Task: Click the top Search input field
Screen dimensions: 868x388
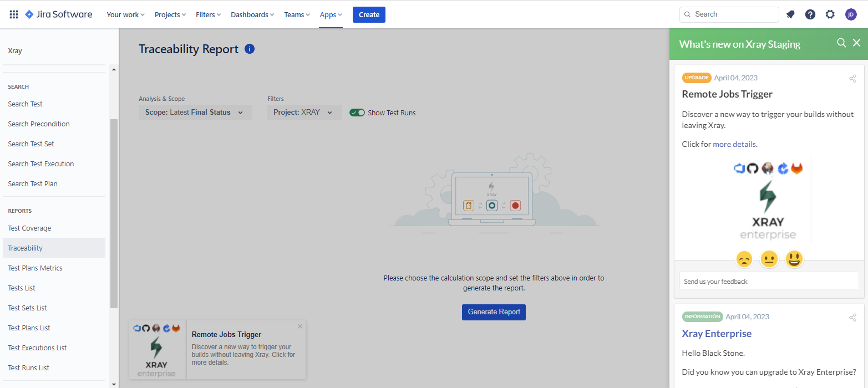Action: click(x=729, y=14)
